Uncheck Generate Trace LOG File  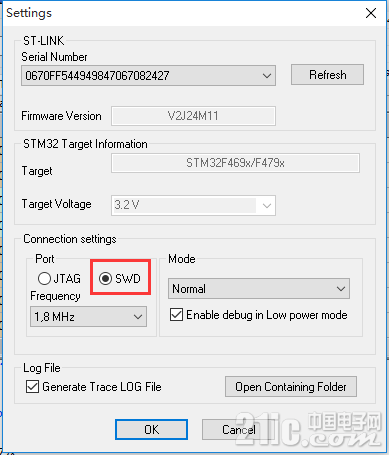(x=32, y=387)
